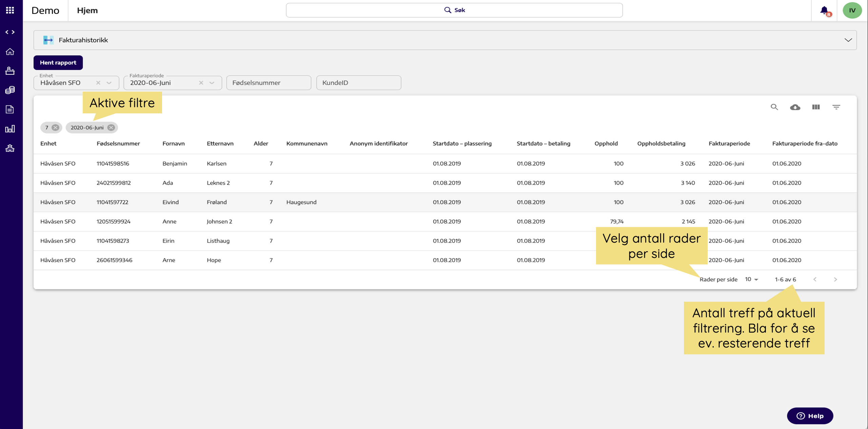Go to previous page arrow
868x429 pixels.
pos(815,279)
